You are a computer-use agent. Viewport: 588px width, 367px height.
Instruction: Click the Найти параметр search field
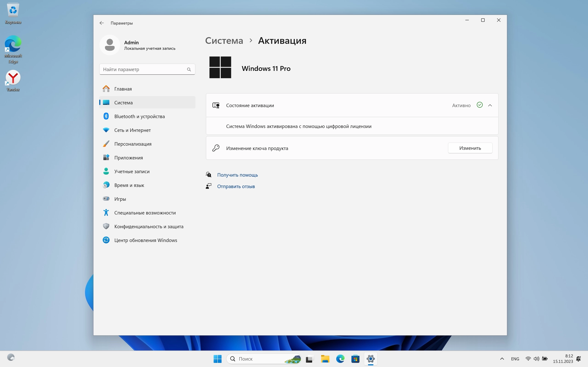tap(143, 70)
